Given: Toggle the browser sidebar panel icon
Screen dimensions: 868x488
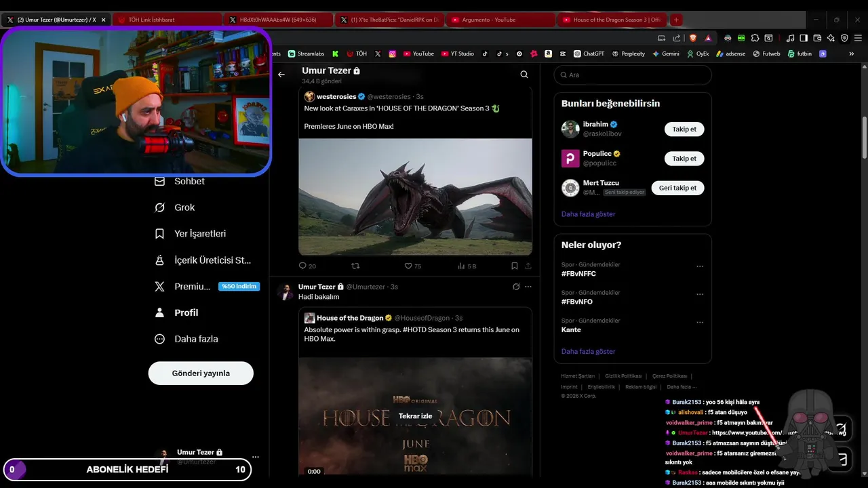Looking at the screenshot, I should 804,38.
